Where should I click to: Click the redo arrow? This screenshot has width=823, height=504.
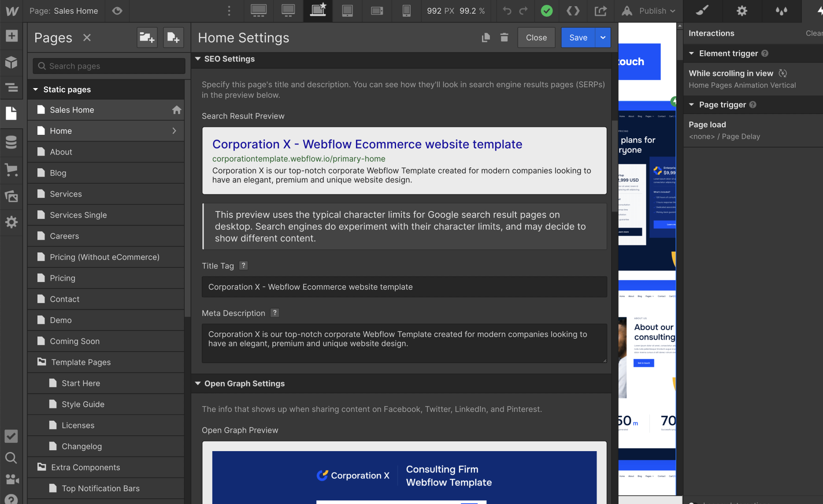pos(523,11)
